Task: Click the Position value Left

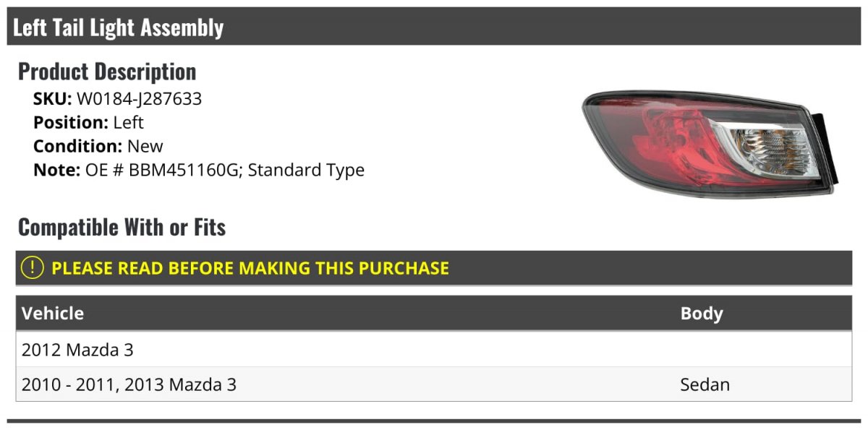Action: [129, 123]
